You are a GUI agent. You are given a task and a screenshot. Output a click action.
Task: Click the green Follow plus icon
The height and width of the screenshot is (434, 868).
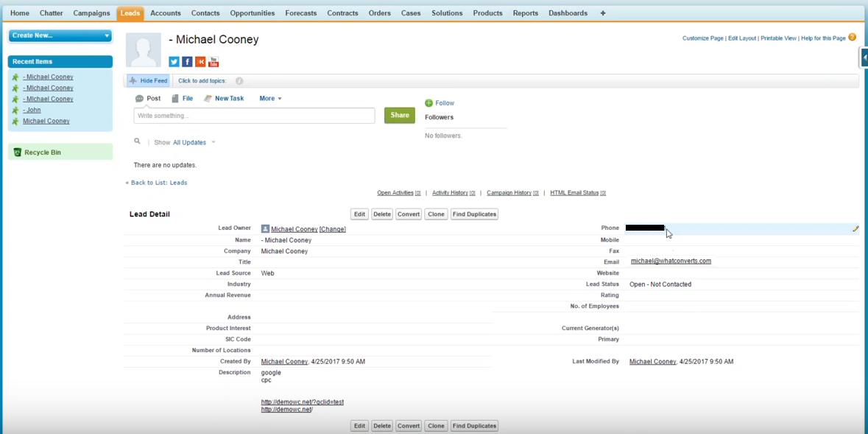(x=428, y=103)
